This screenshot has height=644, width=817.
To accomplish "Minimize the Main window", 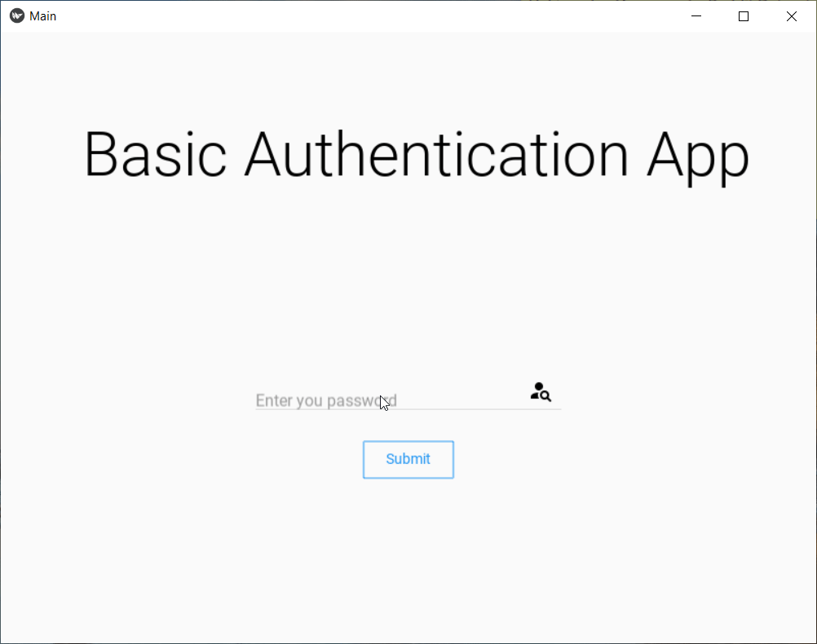I will coord(696,16).
